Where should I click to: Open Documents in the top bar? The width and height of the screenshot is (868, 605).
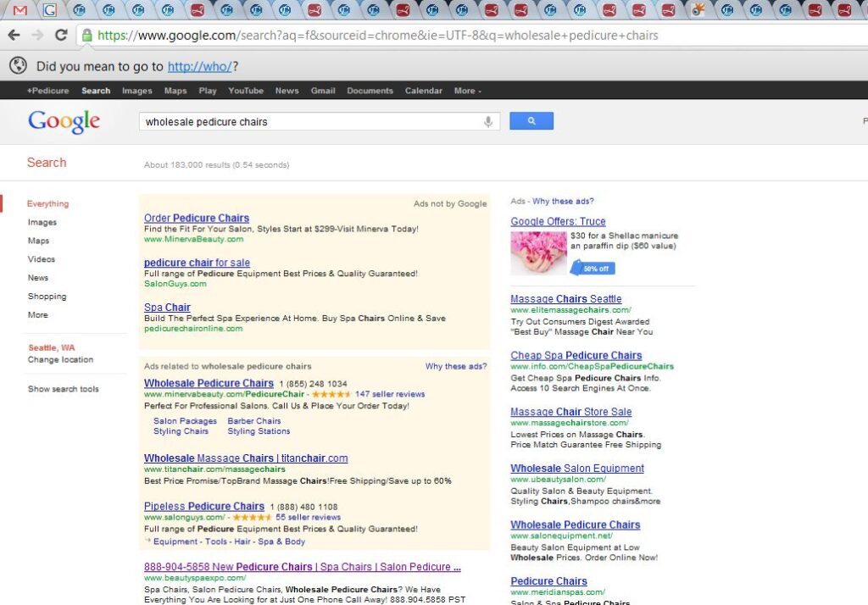(370, 91)
